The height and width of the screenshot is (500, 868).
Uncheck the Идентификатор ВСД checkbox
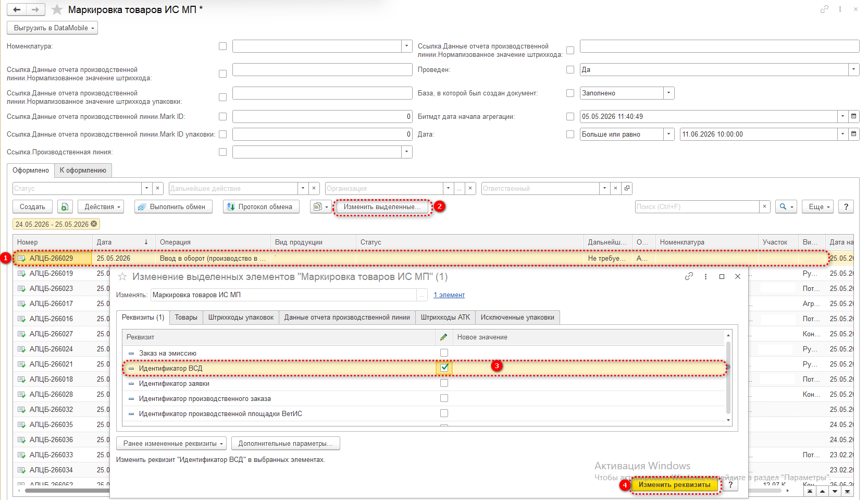coord(444,368)
